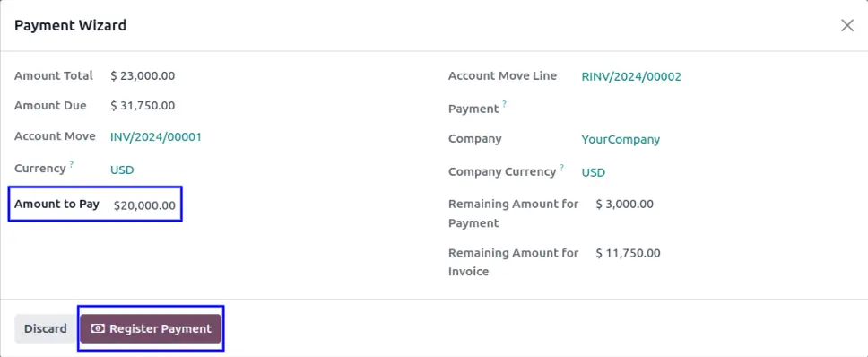868x357 pixels.
Task: Open the INV/2024/00001 account move link
Action: coord(155,136)
